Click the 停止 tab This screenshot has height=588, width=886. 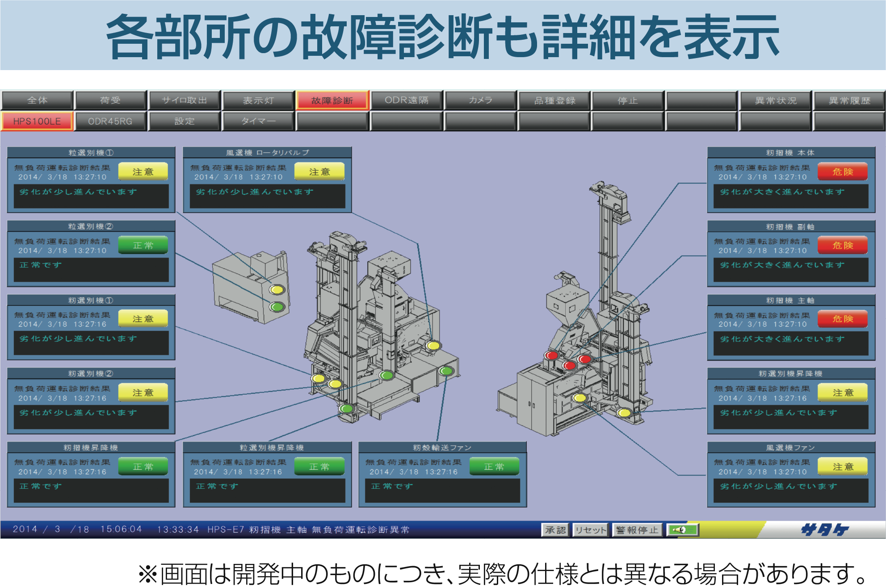click(628, 100)
